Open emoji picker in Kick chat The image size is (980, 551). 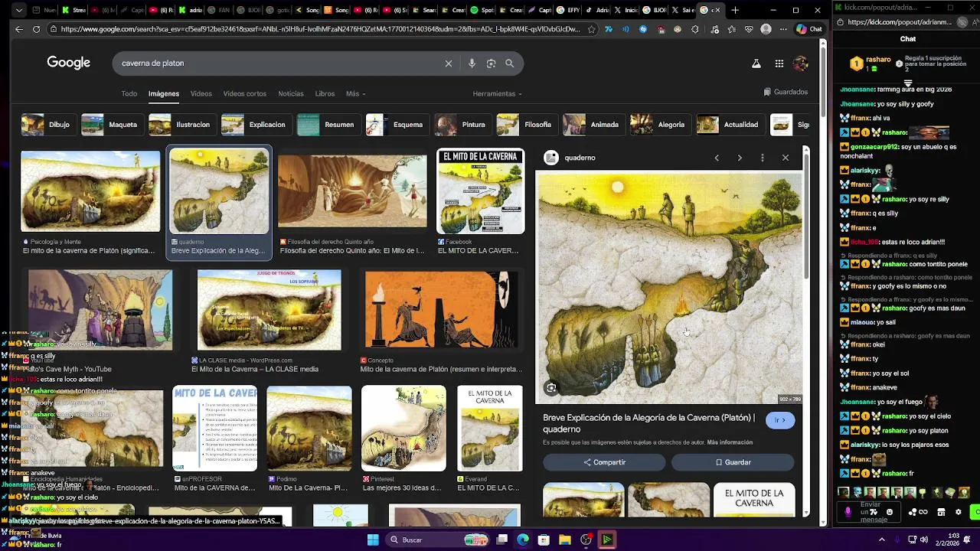point(889,512)
